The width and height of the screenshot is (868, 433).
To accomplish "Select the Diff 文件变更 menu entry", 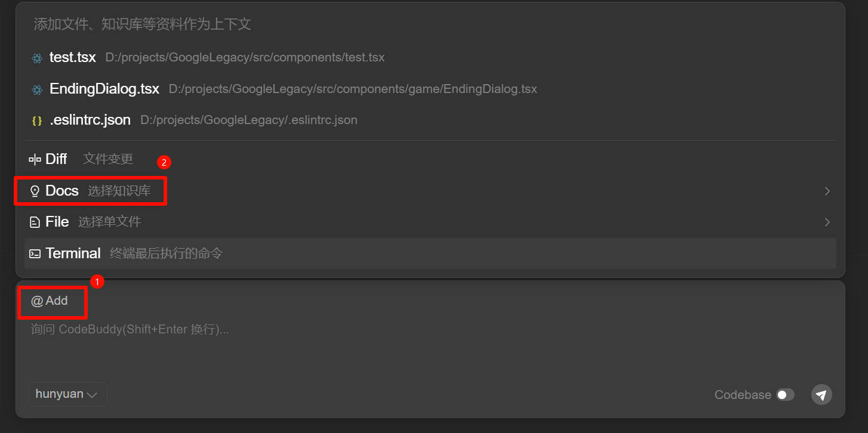I will (x=107, y=159).
